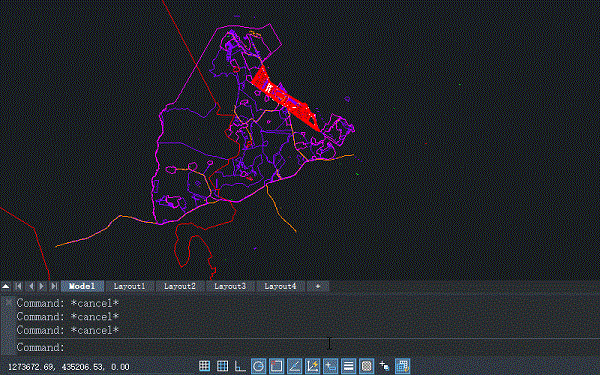This screenshot has width=600, height=375.
Task: Toggle Snap mode grid-dots icon
Action: [x=204, y=366]
